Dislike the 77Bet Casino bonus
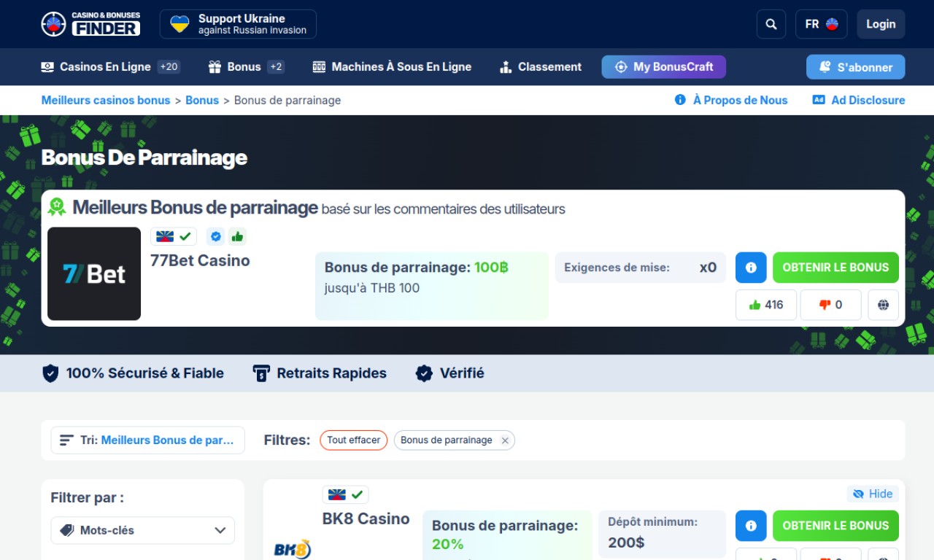This screenshot has width=934, height=560. [831, 305]
